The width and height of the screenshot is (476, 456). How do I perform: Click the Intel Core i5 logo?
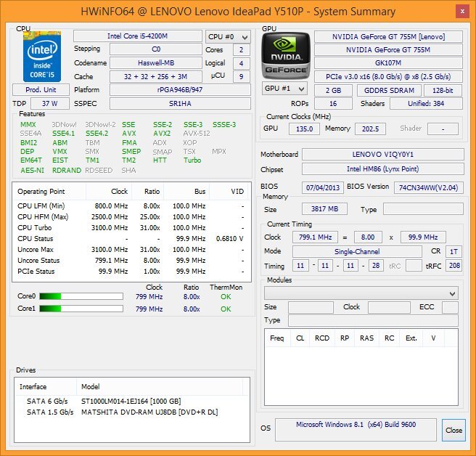tap(42, 57)
